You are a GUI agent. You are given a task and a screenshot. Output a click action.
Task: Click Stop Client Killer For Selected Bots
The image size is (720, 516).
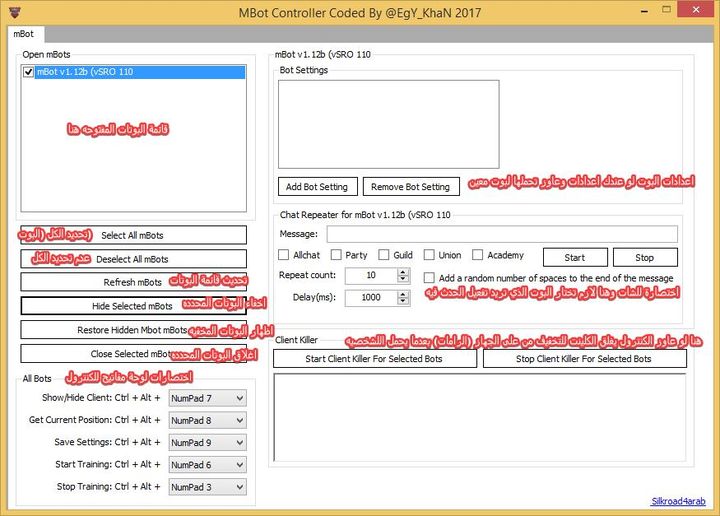(x=585, y=359)
